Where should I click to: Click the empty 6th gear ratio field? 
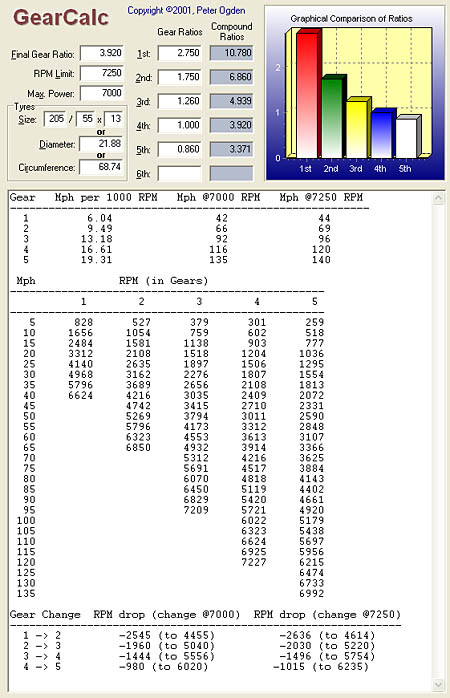click(x=179, y=173)
